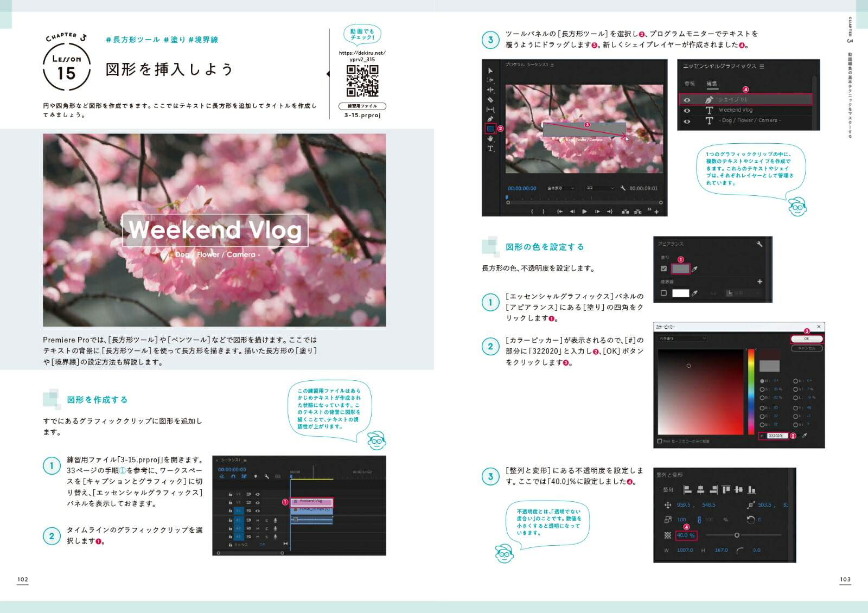Open Appearance panel wrench settings
Image resolution: width=868 pixels, height=613 pixels.
point(759,244)
